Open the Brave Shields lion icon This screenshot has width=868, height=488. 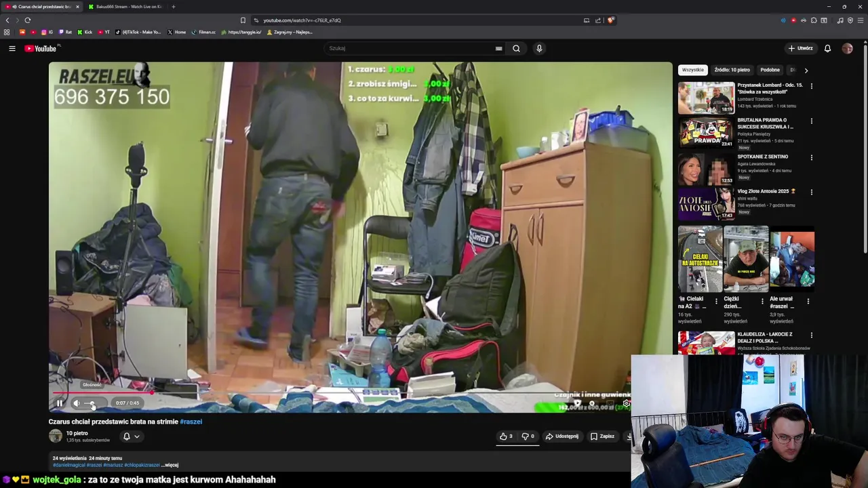[610, 20]
